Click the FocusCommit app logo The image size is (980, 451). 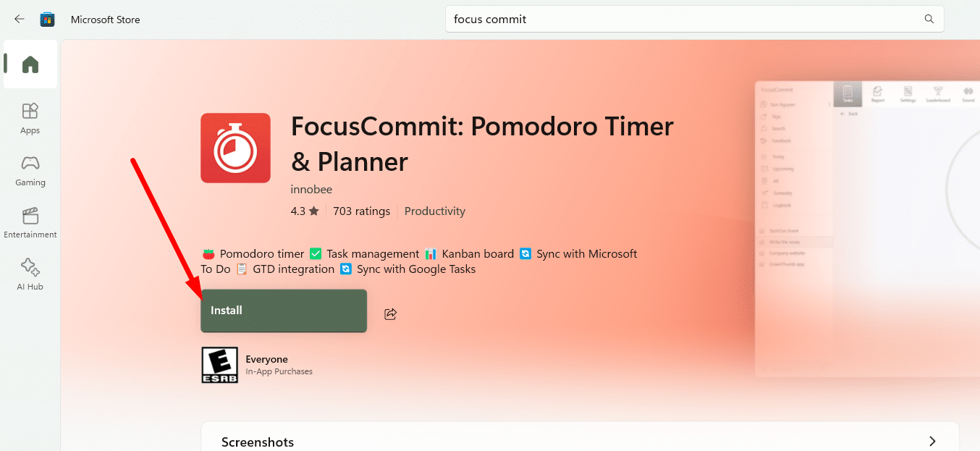[x=235, y=148]
